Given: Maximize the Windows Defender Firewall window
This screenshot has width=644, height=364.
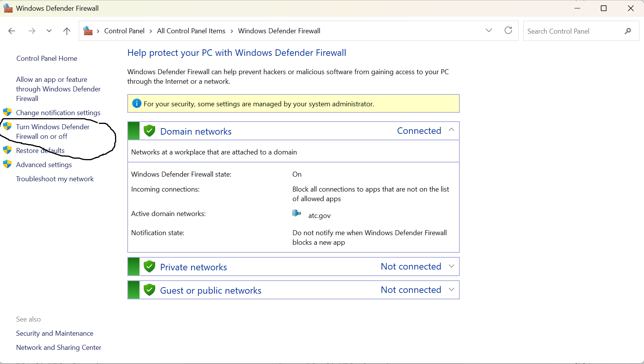Looking at the screenshot, I should (x=604, y=8).
